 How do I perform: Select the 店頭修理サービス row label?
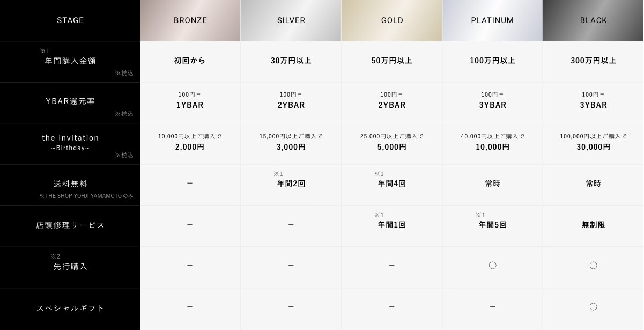70,225
